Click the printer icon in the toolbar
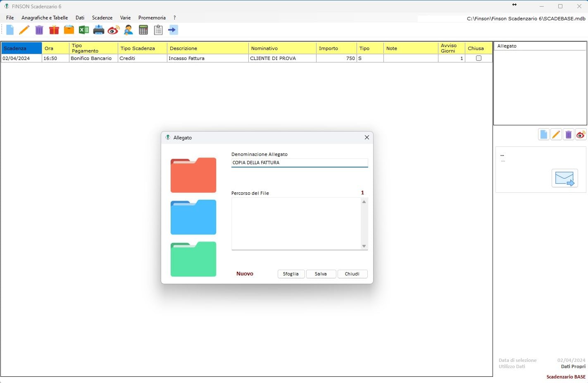 (x=99, y=30)
